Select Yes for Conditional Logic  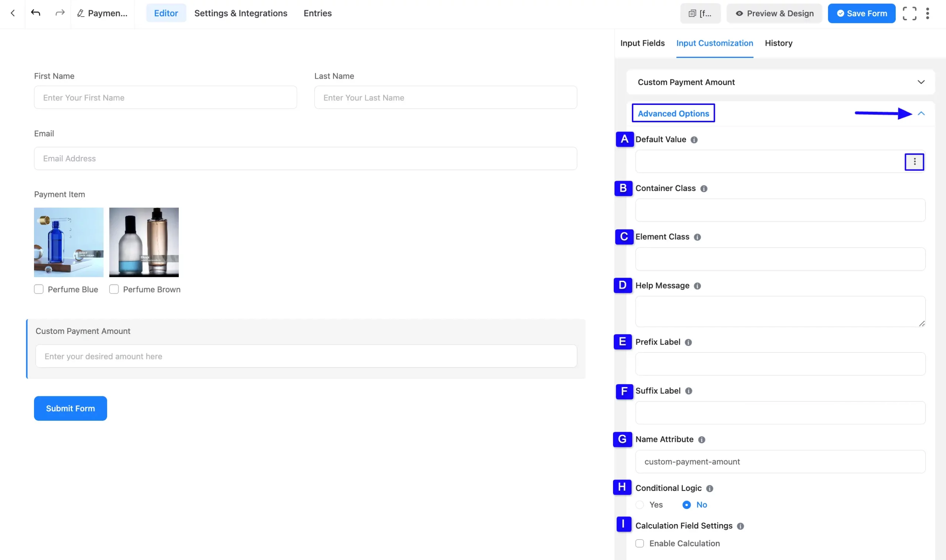pyautogui.click(x=640, y=505)
